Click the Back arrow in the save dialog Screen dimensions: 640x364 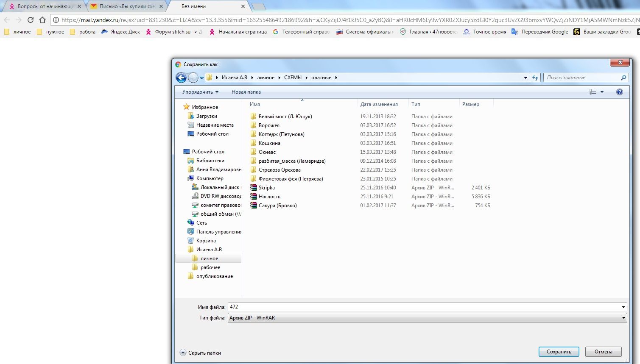click(181, 78)
